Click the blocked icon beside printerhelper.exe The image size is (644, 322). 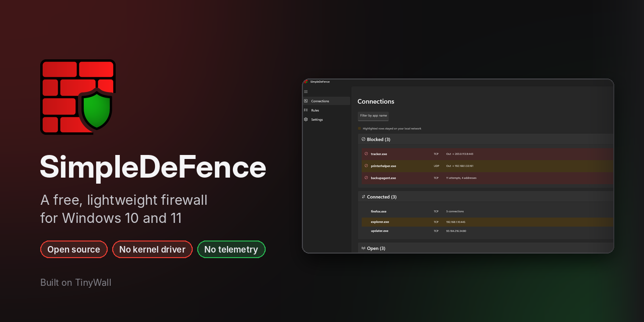(366, 166)
